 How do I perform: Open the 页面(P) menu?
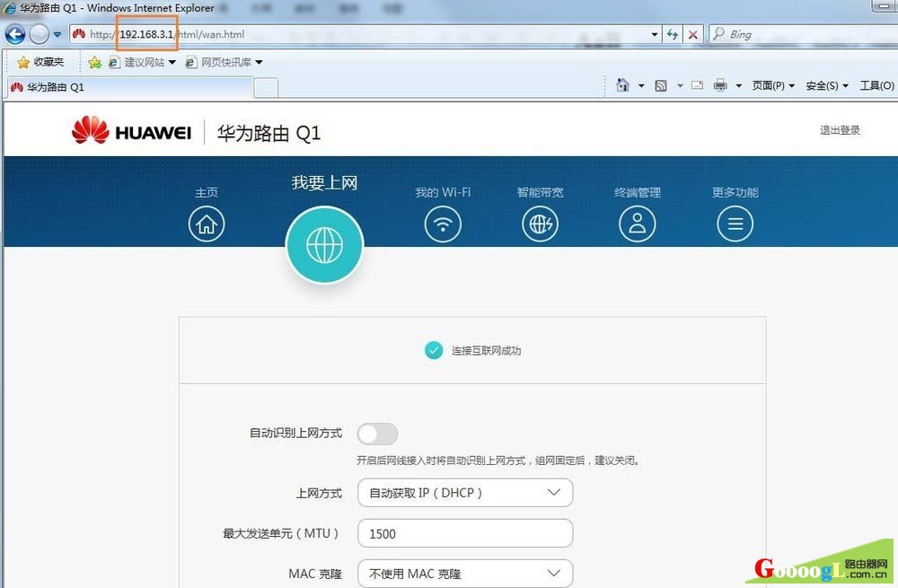click(772, 85)
